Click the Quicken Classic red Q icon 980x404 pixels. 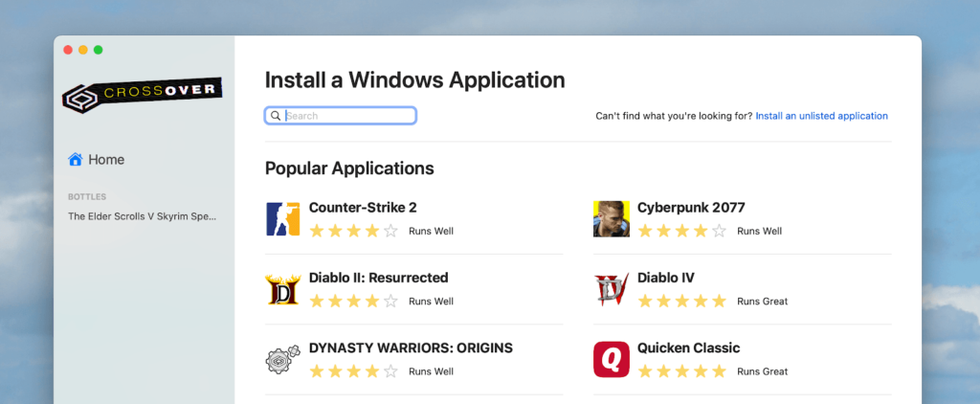612,360
